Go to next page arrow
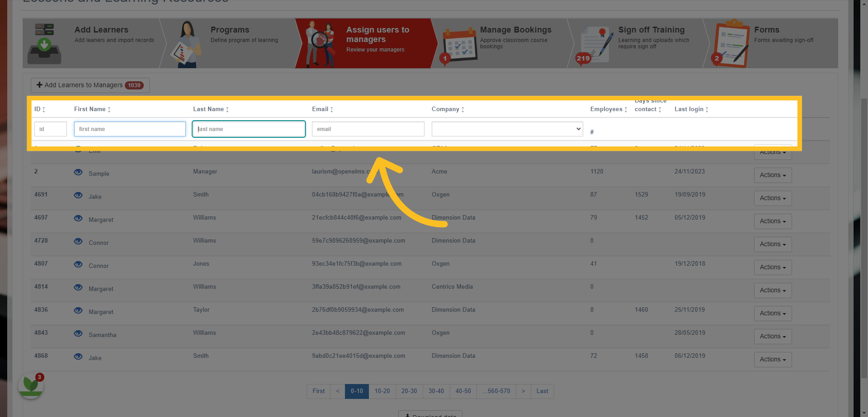This screenshot has width=868, height=417. 523,391
